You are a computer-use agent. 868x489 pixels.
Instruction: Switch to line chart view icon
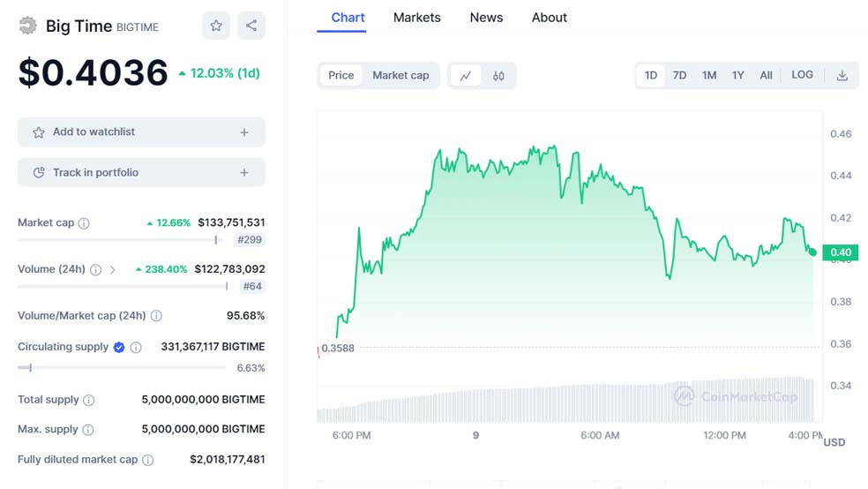(466, 76)
